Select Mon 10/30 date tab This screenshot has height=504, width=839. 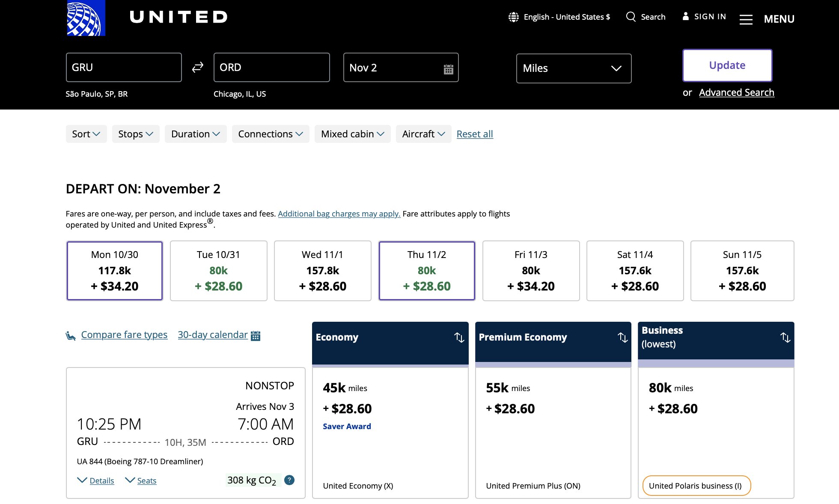pos(115,271)
